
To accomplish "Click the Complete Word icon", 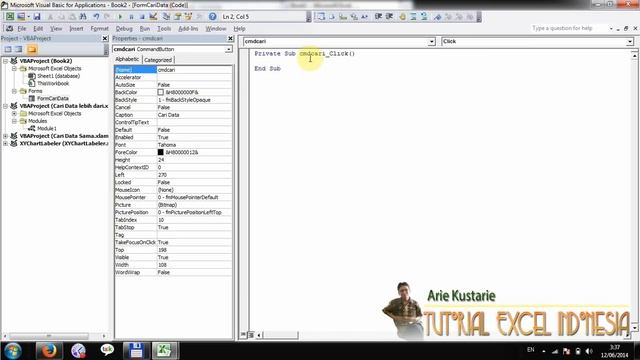I will click(364, 17).
